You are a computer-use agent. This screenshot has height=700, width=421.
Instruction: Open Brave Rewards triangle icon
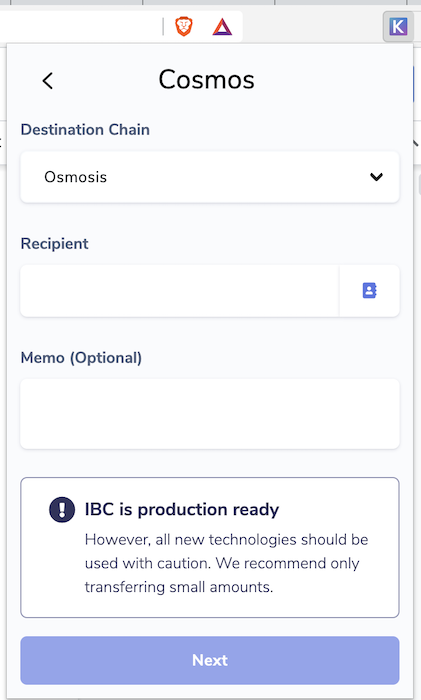[222, 27]
